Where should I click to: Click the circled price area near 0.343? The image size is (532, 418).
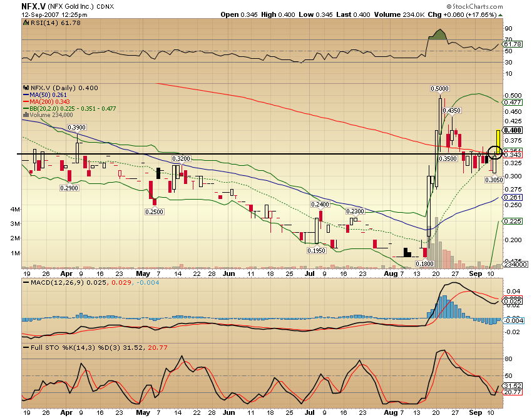(x=494, y=152)
